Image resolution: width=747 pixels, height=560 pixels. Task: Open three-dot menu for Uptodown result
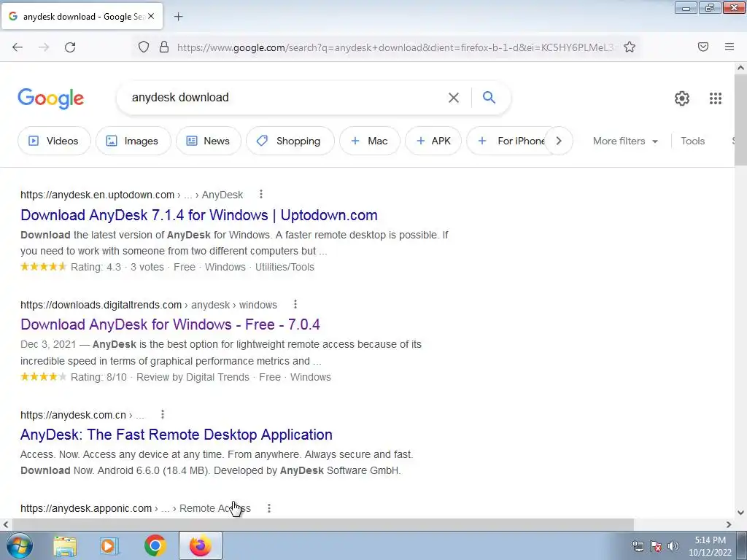click(x=260, y=194)
